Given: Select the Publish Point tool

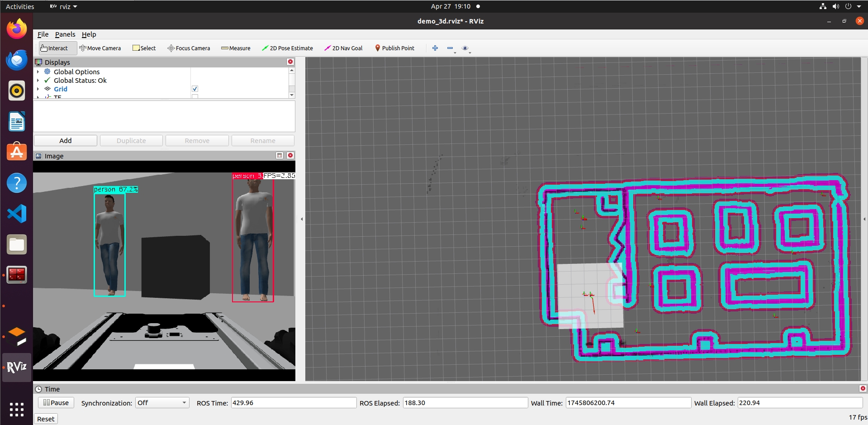Looking at the screenshot, I should click(394, 48).
